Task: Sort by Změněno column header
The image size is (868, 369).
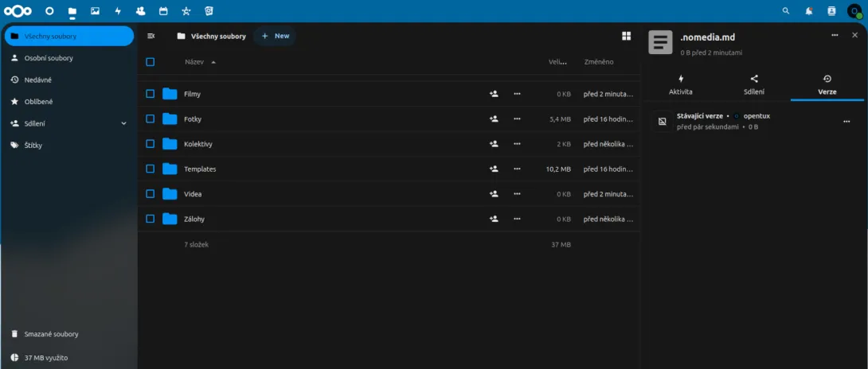Action: pos(598,62)
